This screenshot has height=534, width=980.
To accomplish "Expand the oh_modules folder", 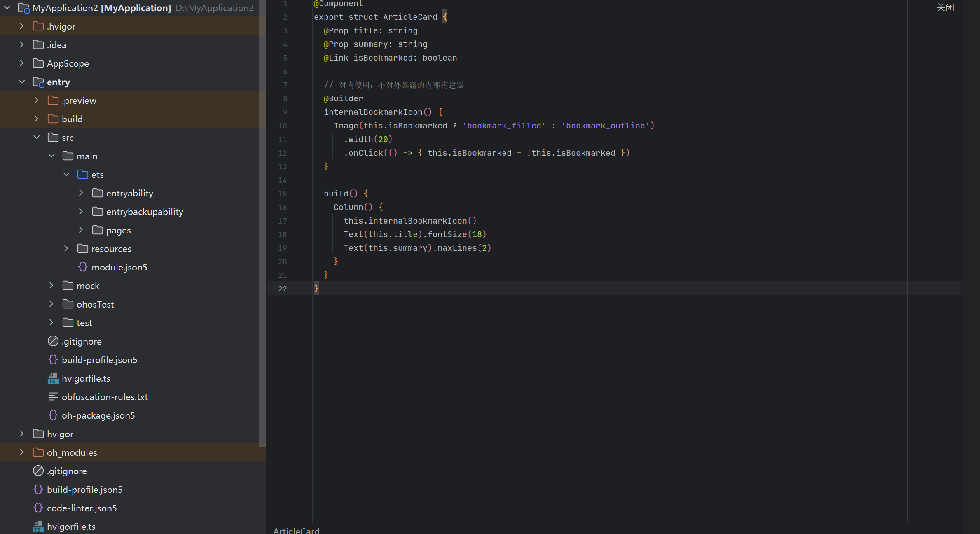I will [22, 452].
